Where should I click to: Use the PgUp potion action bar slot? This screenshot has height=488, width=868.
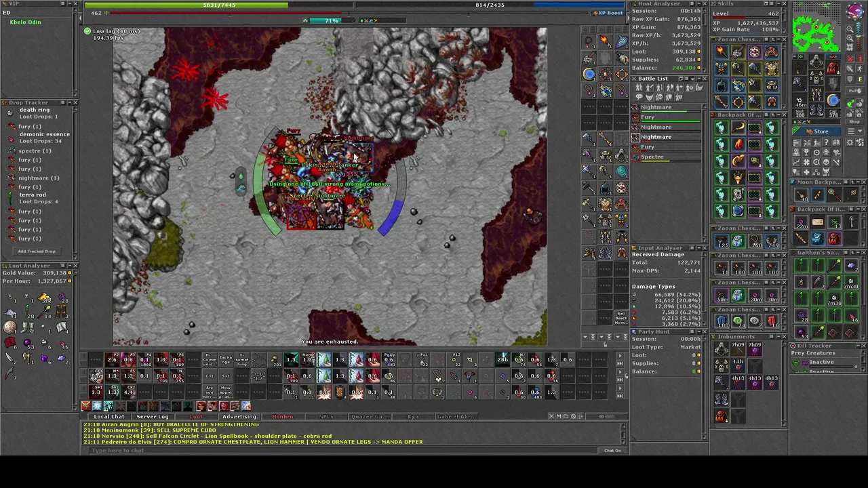(389, 359)
